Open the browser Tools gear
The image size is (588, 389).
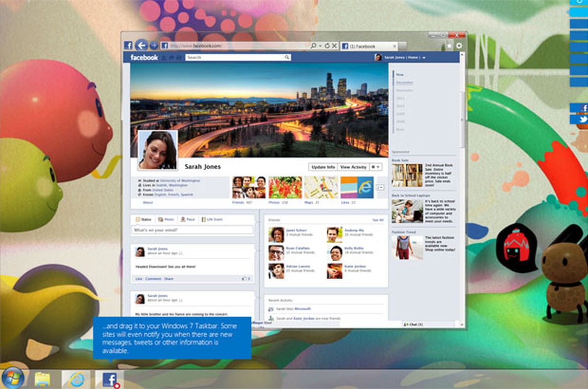459,46
